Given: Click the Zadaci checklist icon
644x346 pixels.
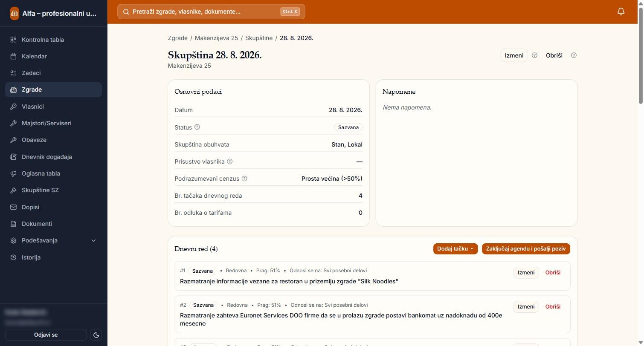Looking at the screenshot, I should click(x=13, y=73).
